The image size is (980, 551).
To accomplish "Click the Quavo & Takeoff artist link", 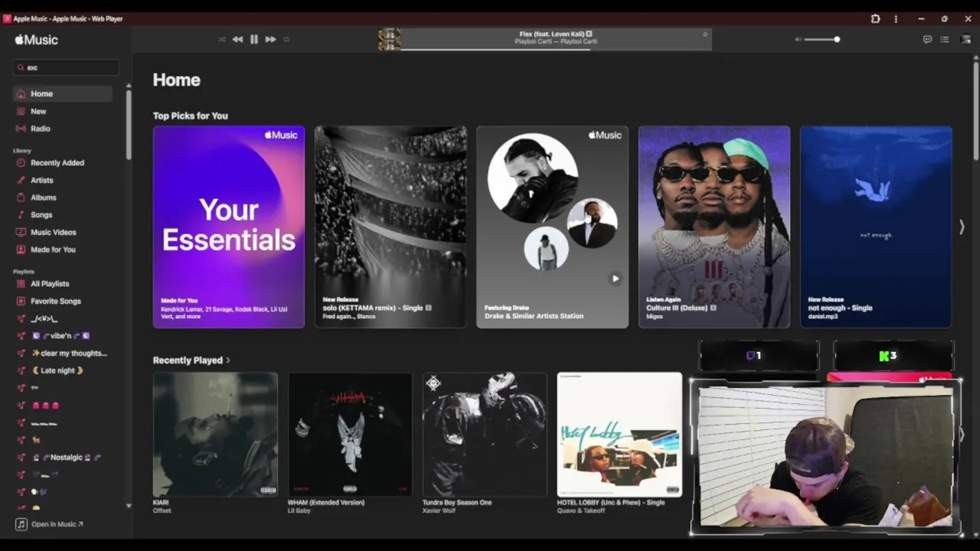I will click(584, 510).
